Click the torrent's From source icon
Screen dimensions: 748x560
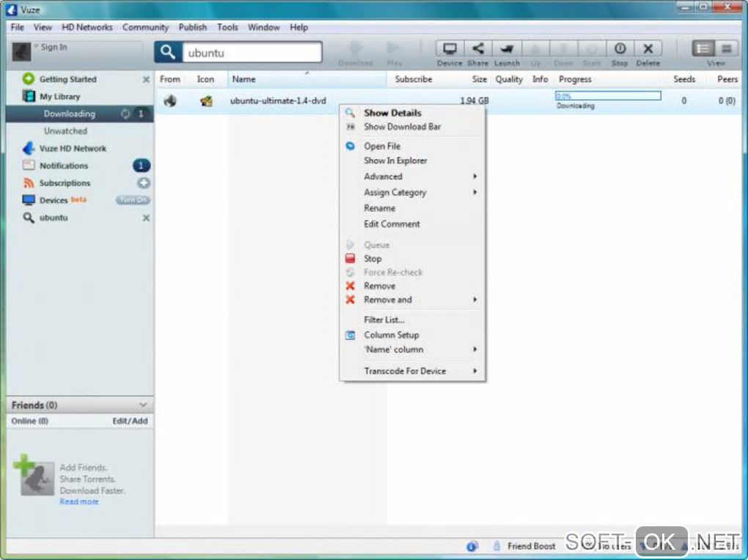[x=170, y=100]
